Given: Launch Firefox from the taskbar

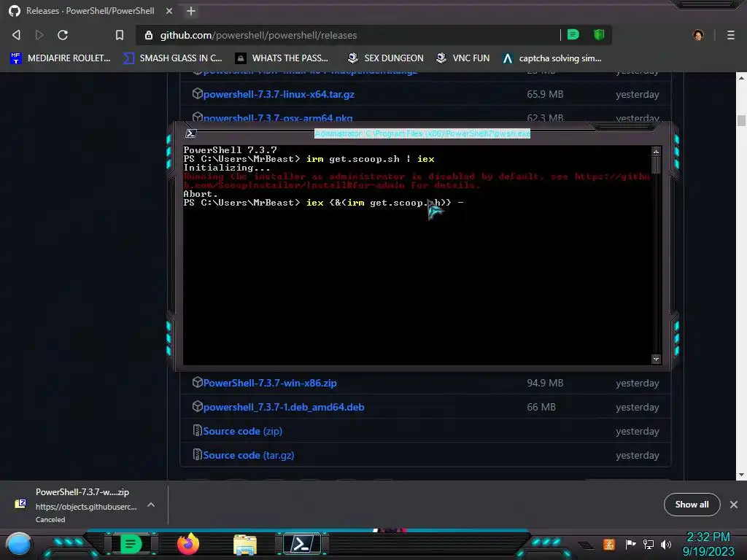Looking at the screenshot, I should coord(187,544).
